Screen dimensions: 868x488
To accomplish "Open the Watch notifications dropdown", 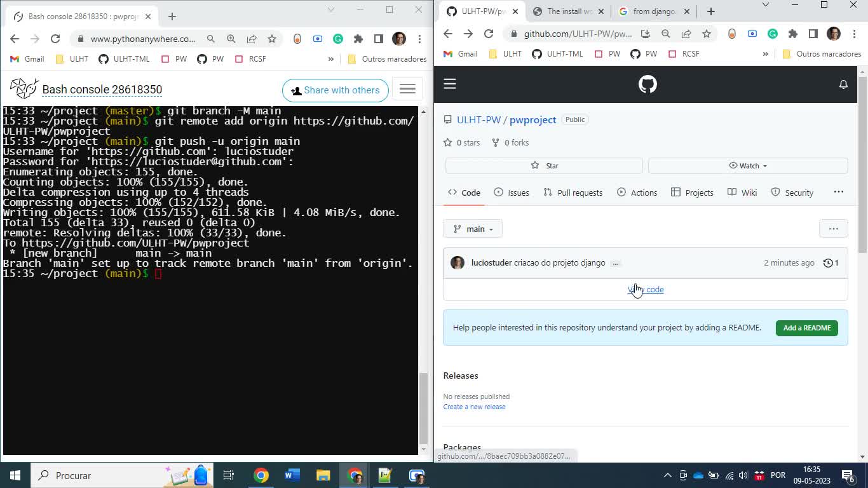I will tap(747, 165).
